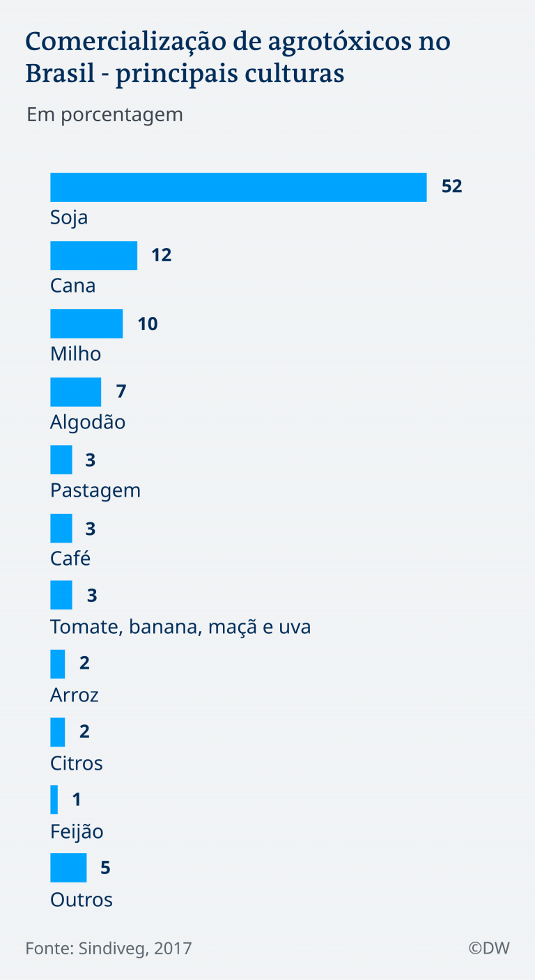Click the 'Em porcentagem' subtitle

(104, 115)
